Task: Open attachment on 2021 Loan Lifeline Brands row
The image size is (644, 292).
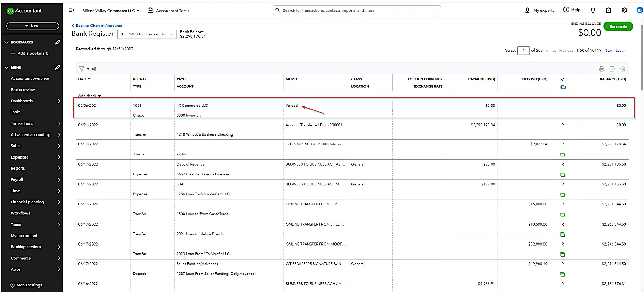Action: click(x=563, y=235)
